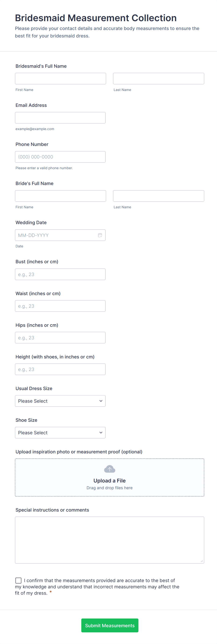The image size is (217, 644).
Task: Open the Usual Dress Size dropdown
Action: tap(60, 401)
